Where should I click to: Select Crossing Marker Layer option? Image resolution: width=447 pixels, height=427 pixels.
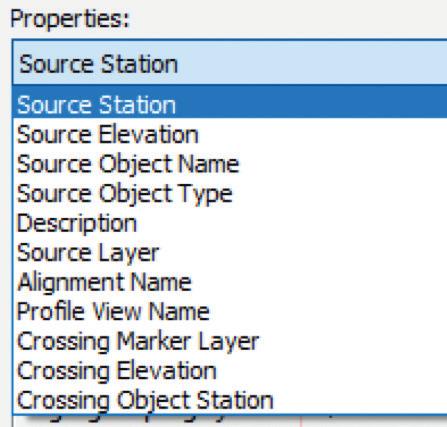pyautogui.click(x=230, y=341)
